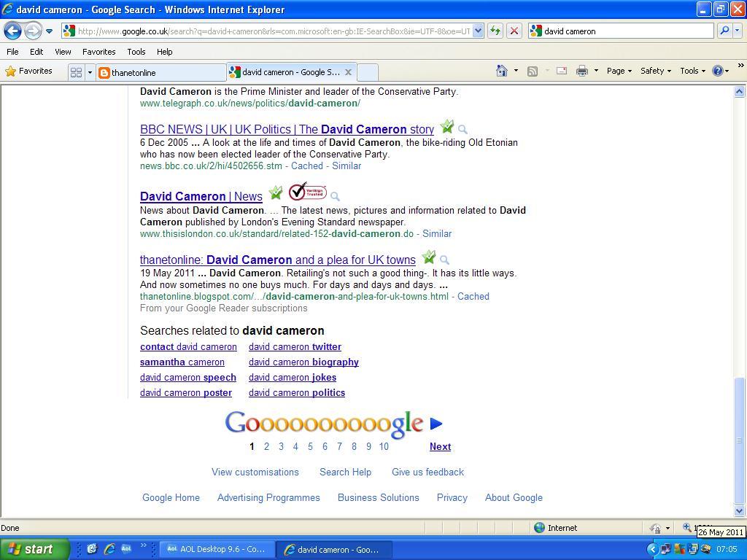
Task: Open a new blank tab
Action: coord(368,72)
